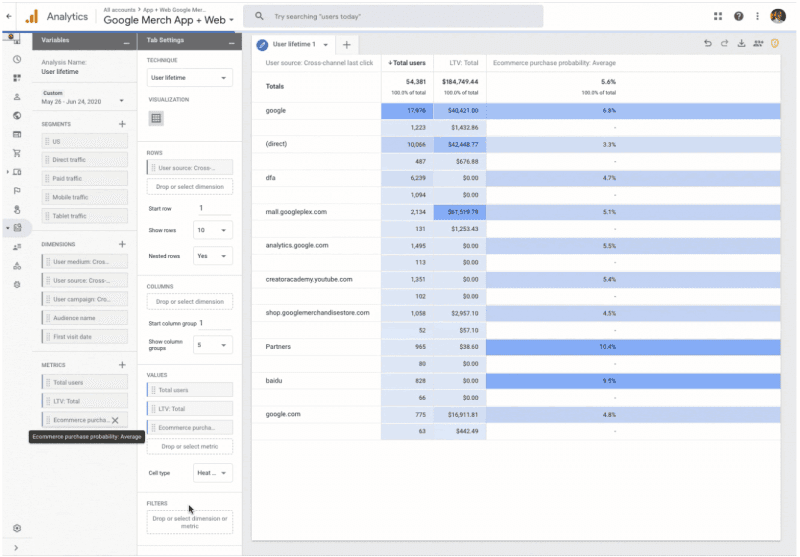Image resolution: width=800 pixels, height=557 pixels.
Task: Open the Realtime clock icon in sidebar
Action: click(17, 59)
